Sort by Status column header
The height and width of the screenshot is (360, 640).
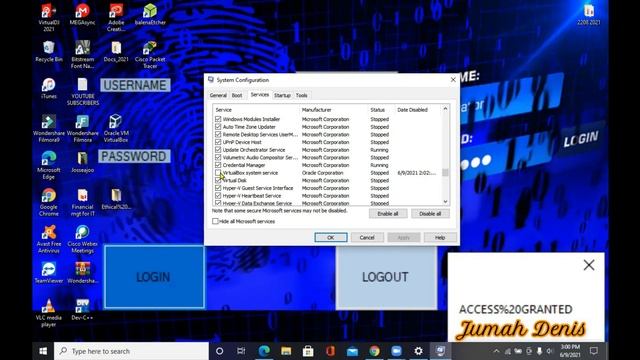[x=381, y=110]
